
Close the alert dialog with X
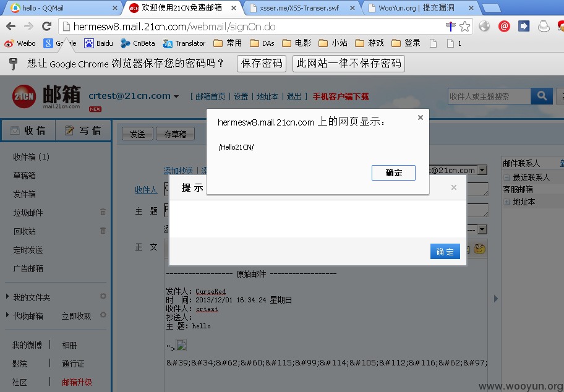pos(420,117)
